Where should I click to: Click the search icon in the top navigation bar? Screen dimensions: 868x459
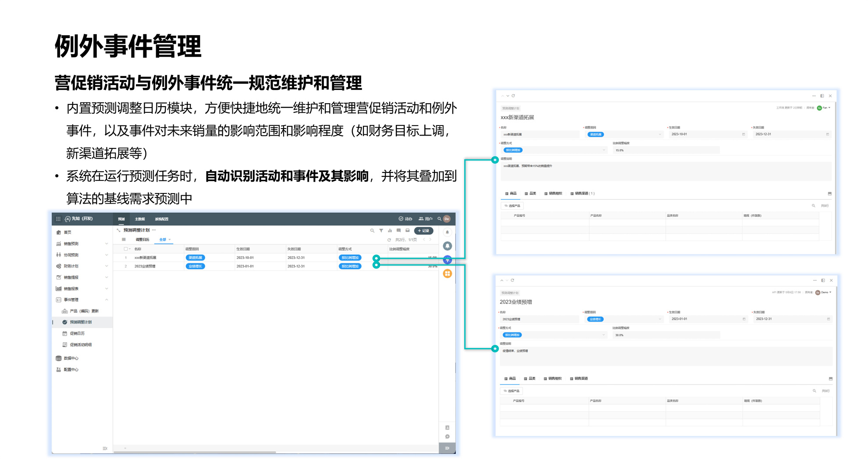pyautogui.click(x=439, y=219)
